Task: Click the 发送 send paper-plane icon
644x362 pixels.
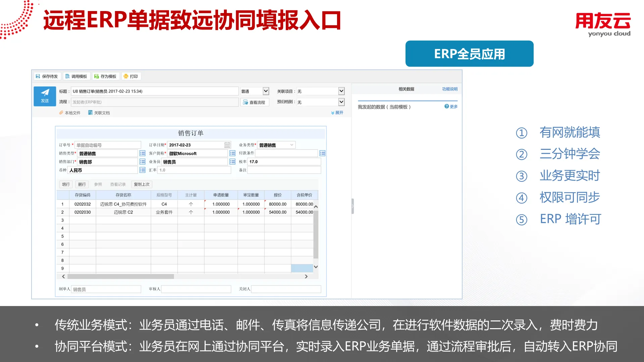Action: (x=45, y=93)
